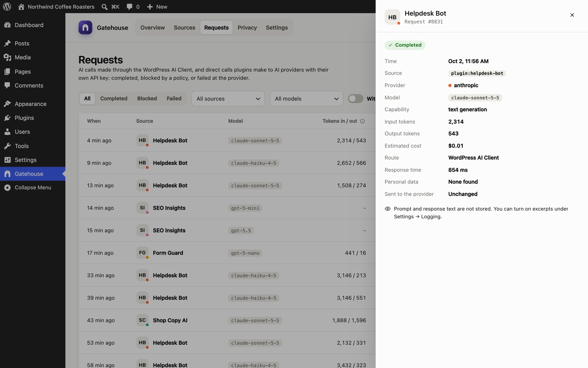The width and height of the screenshot is (588, 368).
Task: Click HB avatar in 4 min ago row
Action: pyautogui.click(x=142, y=140)
